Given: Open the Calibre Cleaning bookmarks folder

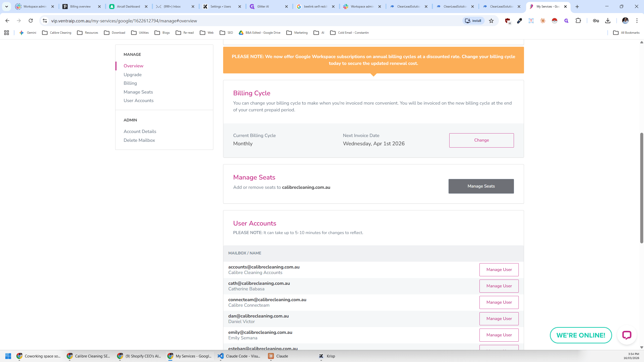Looking at the screenshot, I should coord(57,33).
